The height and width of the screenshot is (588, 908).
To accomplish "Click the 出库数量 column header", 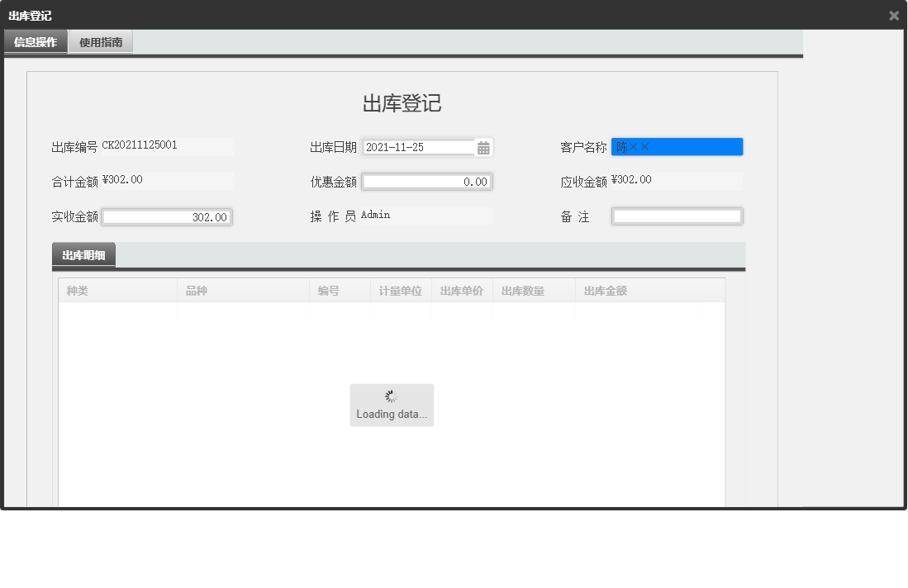I will coord(521,290).
